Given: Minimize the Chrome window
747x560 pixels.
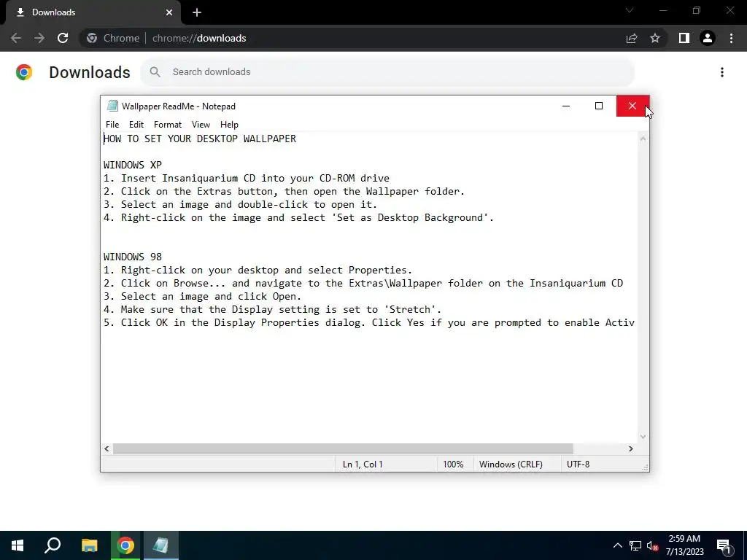Looking at the screenshot, I should tap(663, 10).
